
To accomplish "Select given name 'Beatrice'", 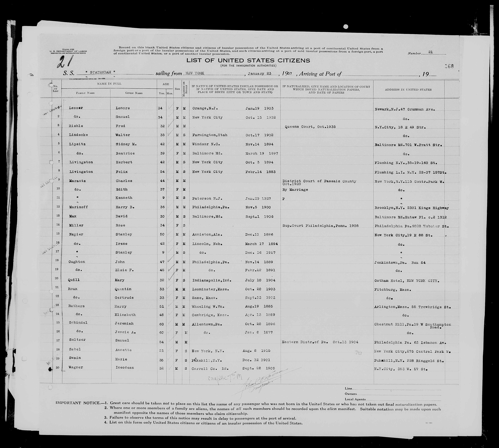I will pos(125,153).
